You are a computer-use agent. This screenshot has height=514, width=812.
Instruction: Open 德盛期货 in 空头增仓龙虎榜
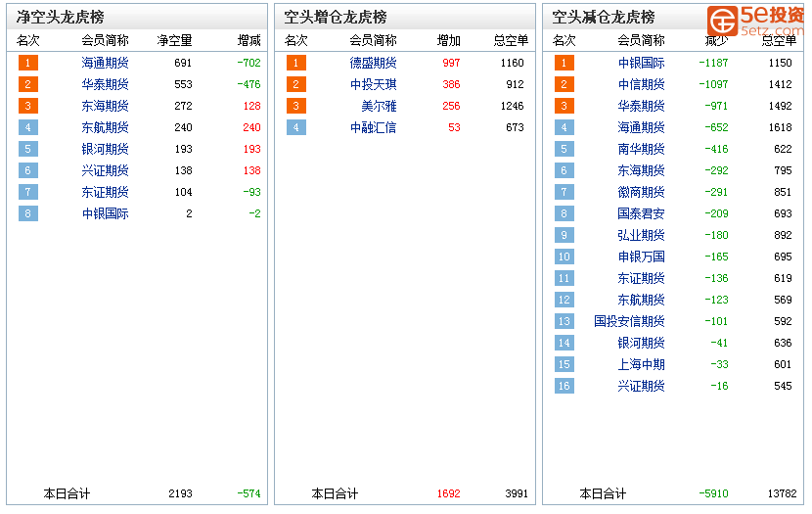(374, 64)
